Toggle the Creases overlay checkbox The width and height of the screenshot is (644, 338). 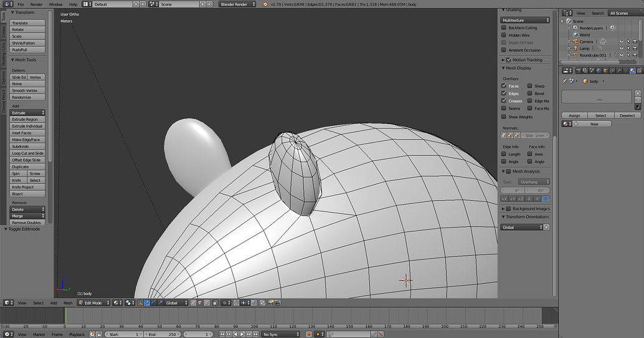[x=503, y=101]
